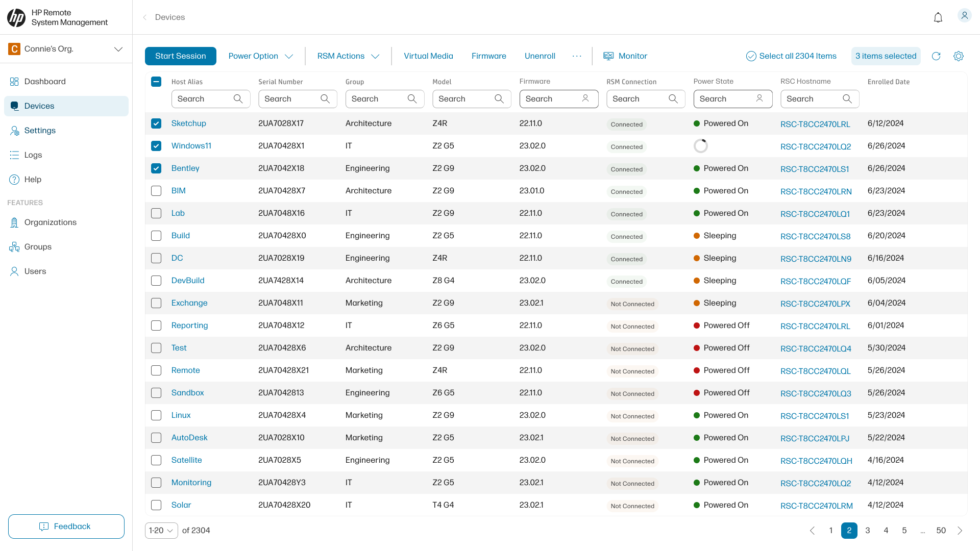Click the Start Session button
The width and height of the screenshot is (980, 551).
tap(180, 56)
